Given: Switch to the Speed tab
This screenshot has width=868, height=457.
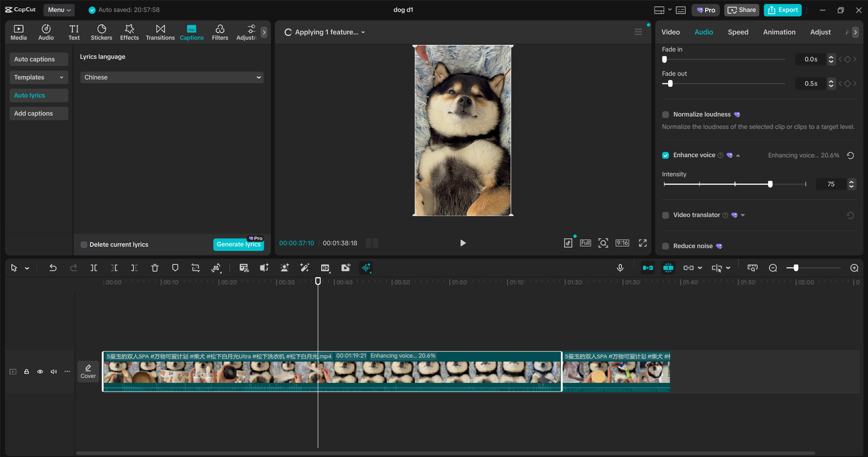Looking at the screenshot, I should (738, 32).
